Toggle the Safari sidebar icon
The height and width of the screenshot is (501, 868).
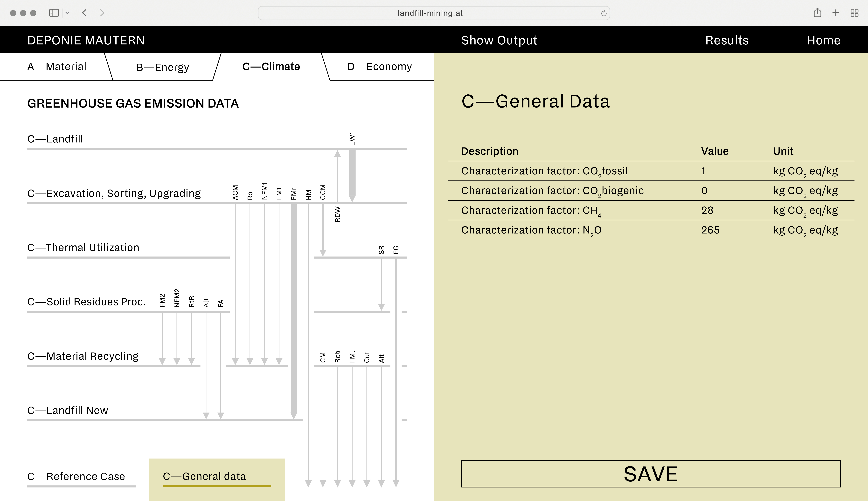(54, 13)
